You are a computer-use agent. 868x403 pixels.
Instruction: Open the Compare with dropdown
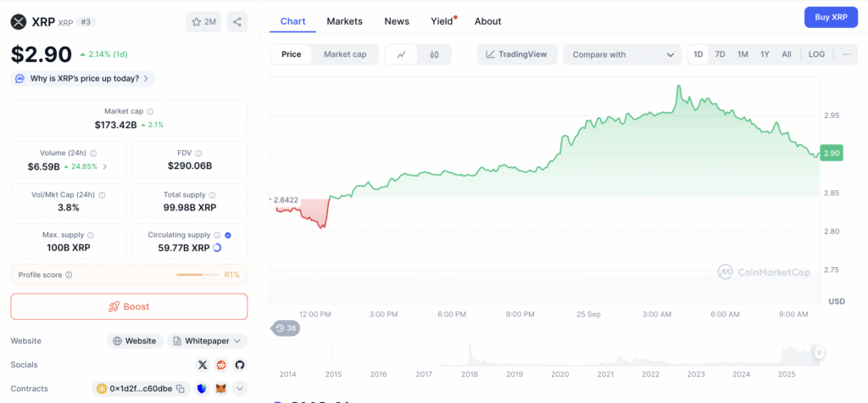622,54
